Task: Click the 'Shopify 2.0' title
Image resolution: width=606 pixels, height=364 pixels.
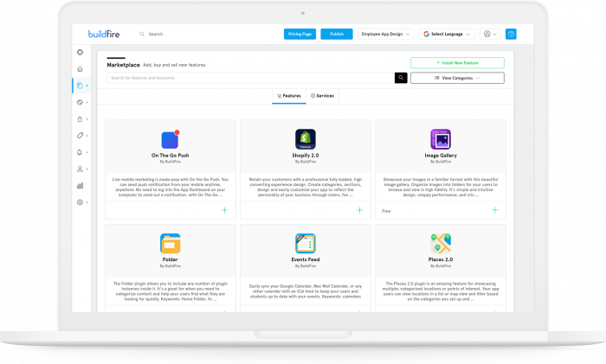Action: click(x=306, y=155)
